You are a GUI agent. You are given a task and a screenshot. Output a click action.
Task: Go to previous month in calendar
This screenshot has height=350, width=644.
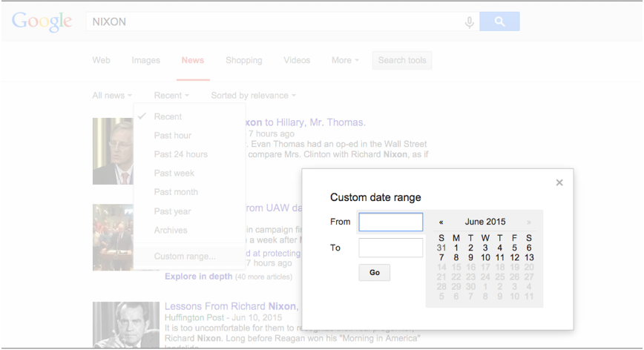click(x=441, y=222)
